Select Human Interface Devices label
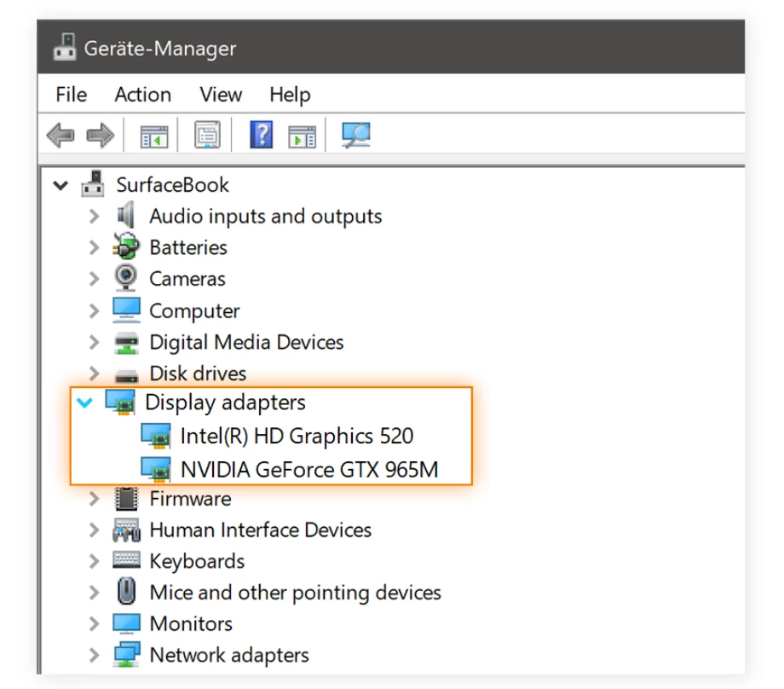The height and width of the screenshot is (689, 784). (x=261, y=530)
